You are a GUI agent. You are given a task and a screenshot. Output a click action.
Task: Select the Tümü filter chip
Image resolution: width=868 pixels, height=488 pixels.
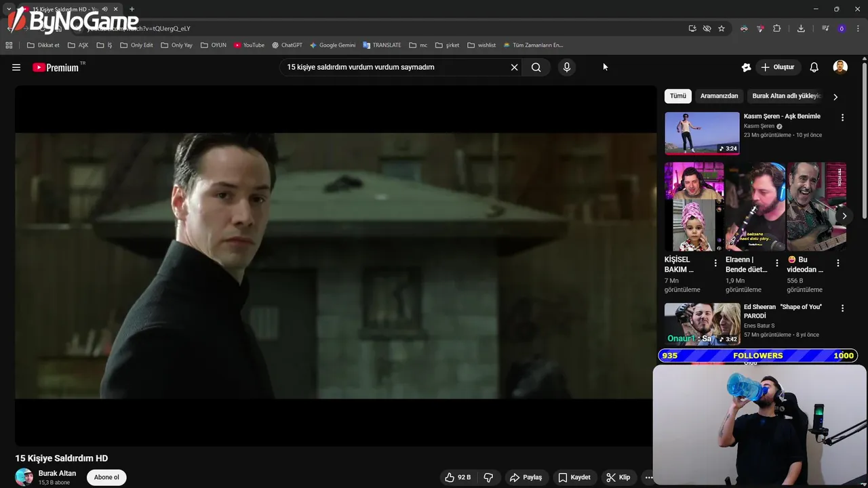pos(678,96)
